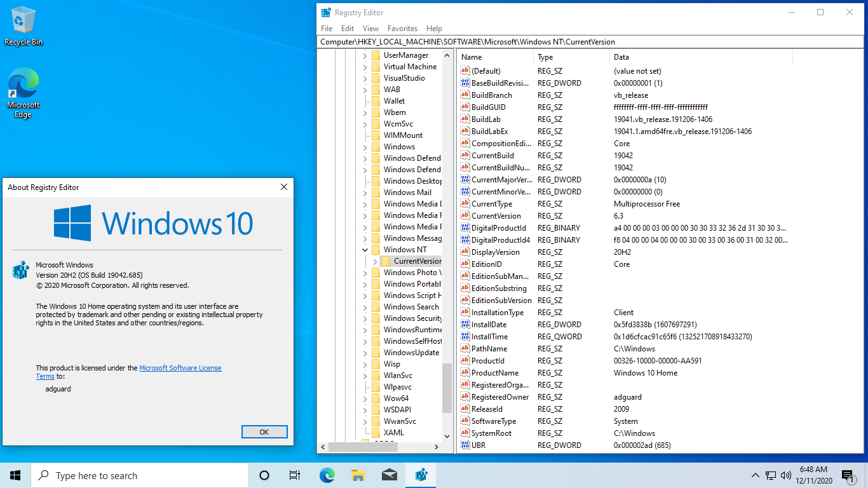Expand the VisualStudio key
The width and height of the screenshot is (868, 488).
[365, 78]
